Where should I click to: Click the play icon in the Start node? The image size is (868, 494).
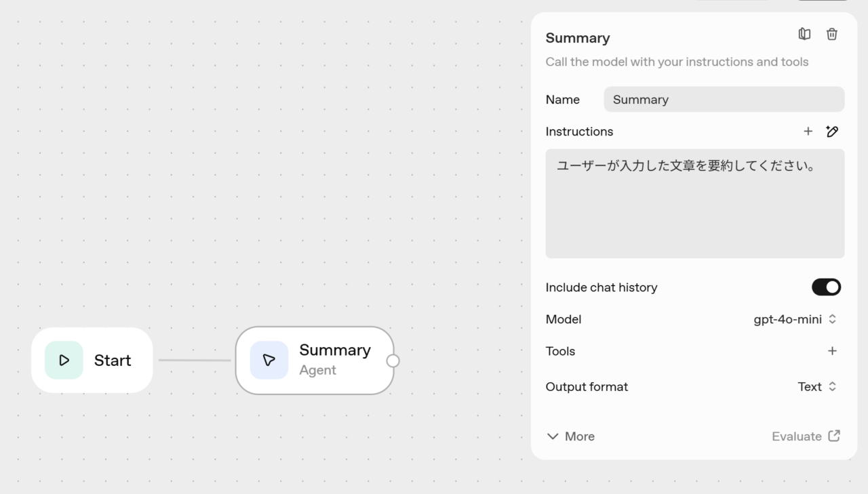(x=64, y=361)
